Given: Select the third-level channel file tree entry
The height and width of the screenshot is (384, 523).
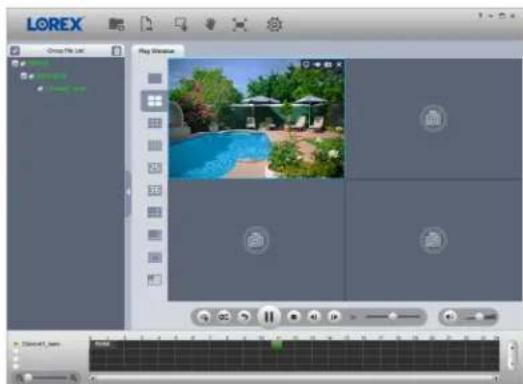Looking at the screenshot, I should pyautogui.click(x=66, y=89).
